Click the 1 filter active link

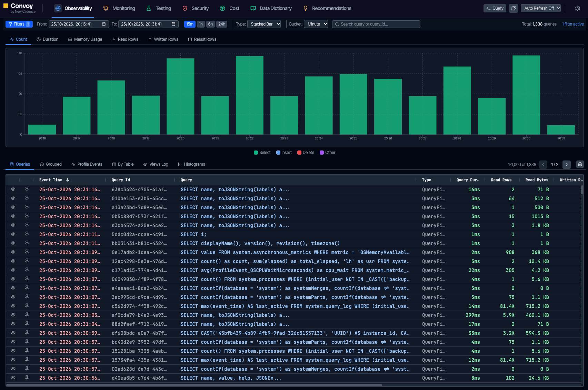[573, 24]
